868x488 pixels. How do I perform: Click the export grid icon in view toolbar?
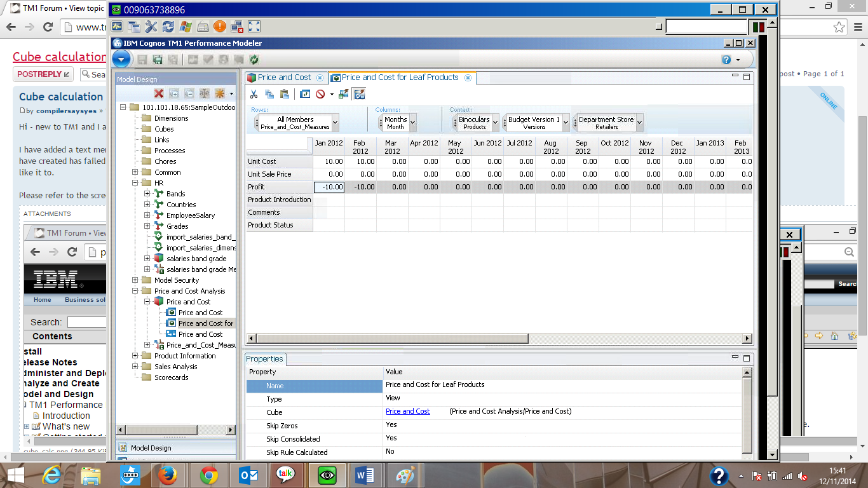(344, 94)
